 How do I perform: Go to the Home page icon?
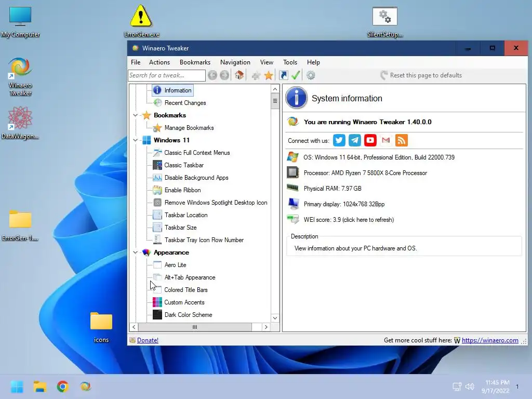click(239, 75)
